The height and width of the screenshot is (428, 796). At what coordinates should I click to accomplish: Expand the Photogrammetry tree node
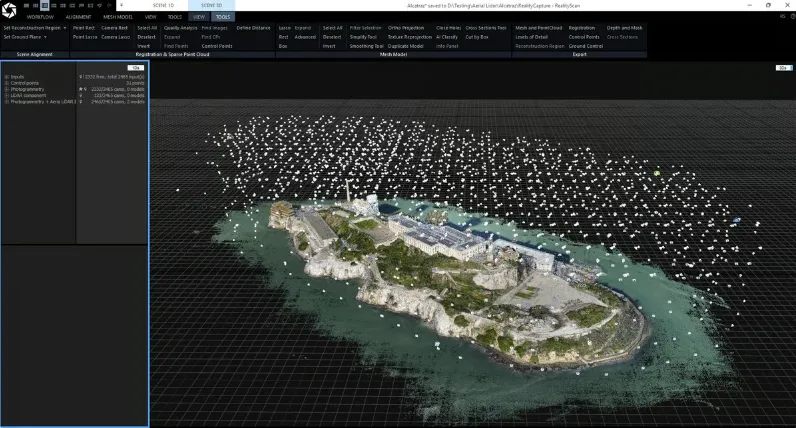[7, 89]
